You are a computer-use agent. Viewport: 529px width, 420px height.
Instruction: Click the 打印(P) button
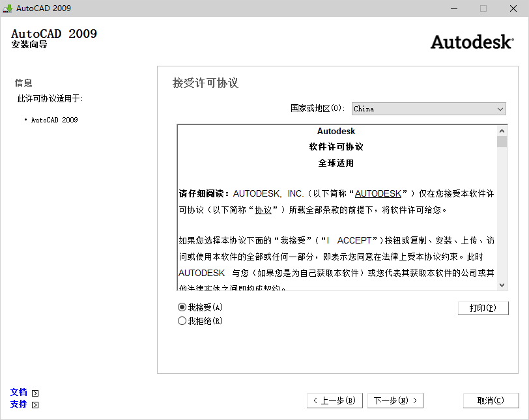(483, 308)
